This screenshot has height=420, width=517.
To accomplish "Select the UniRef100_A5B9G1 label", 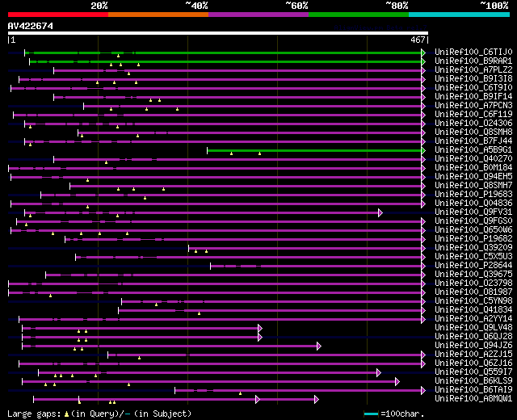I will [473, 150].
